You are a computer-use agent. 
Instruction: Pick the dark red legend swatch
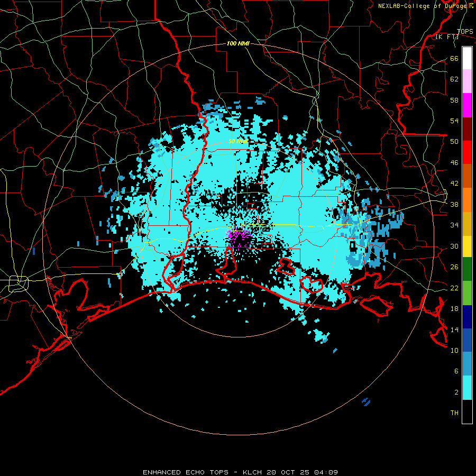467,129
